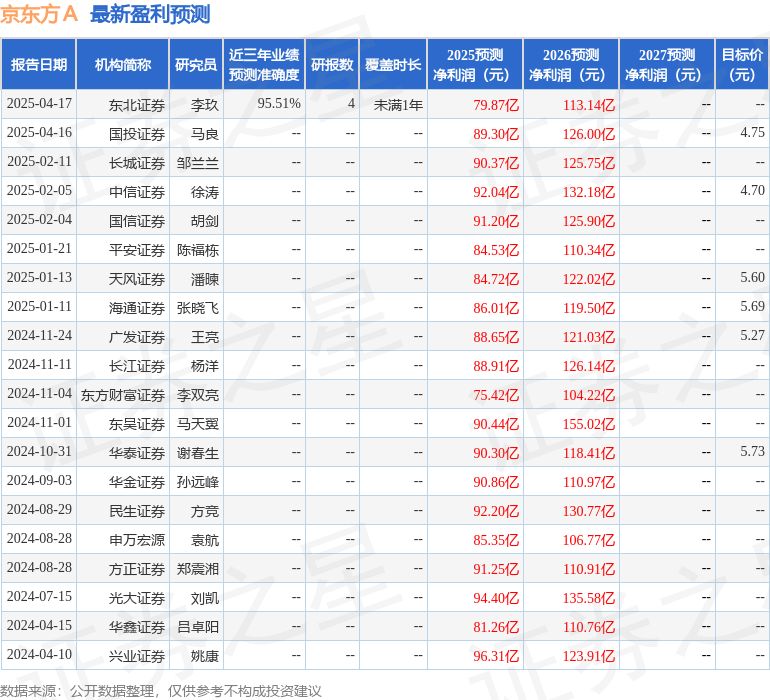
Task: Click the 132.18亿 profit forecast
Action: pyautogui.click(x=589, y=192)
